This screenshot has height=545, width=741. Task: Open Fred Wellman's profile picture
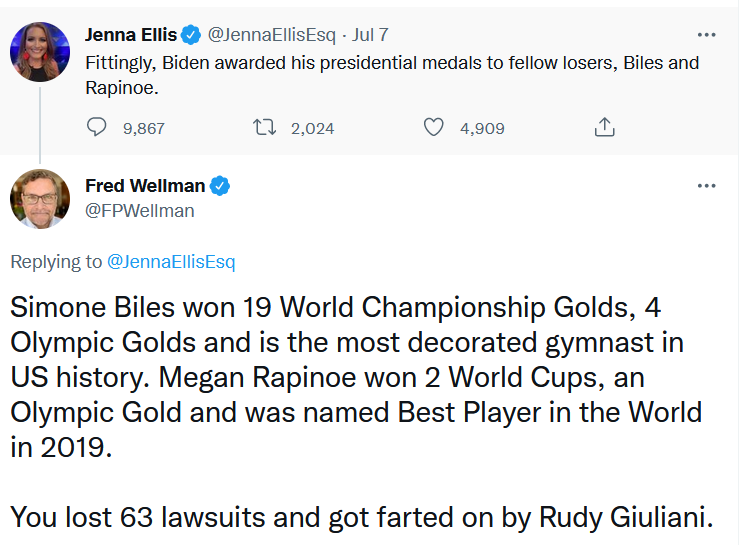point(40,198)
